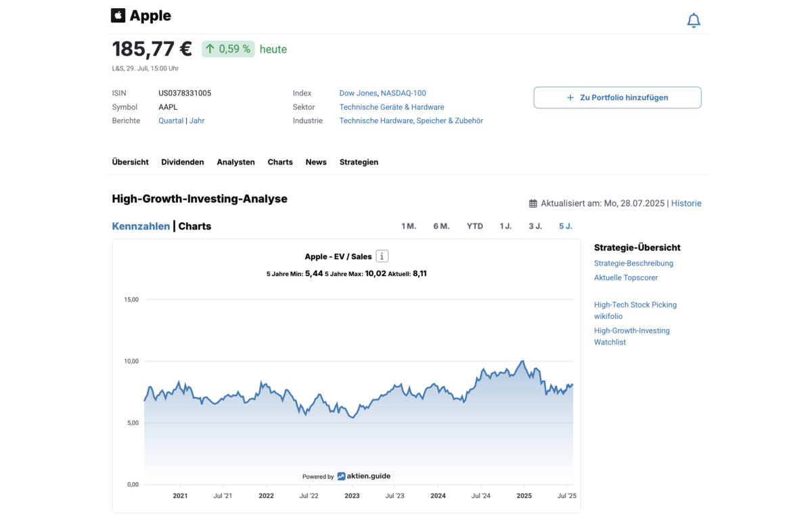Select the 3 J. time range
Image resolution: width=812 pixels, height=526 pixels.
535,226
